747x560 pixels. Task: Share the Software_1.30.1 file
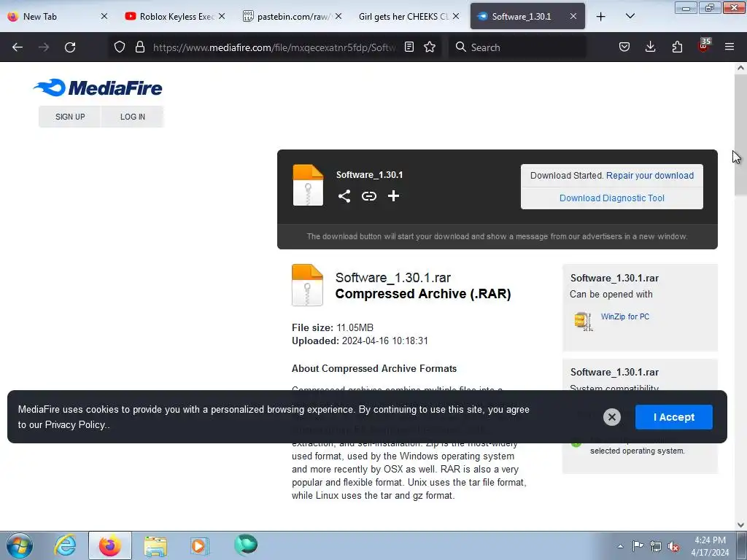point(344,196)
